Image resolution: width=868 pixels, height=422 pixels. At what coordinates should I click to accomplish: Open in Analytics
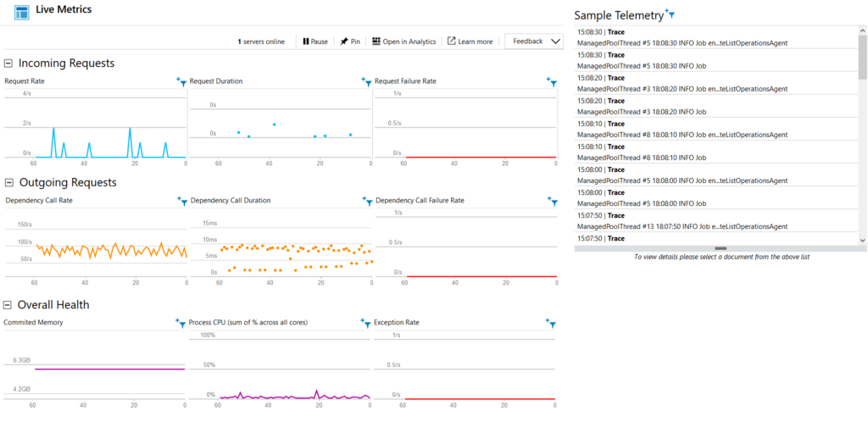[403, 42]
